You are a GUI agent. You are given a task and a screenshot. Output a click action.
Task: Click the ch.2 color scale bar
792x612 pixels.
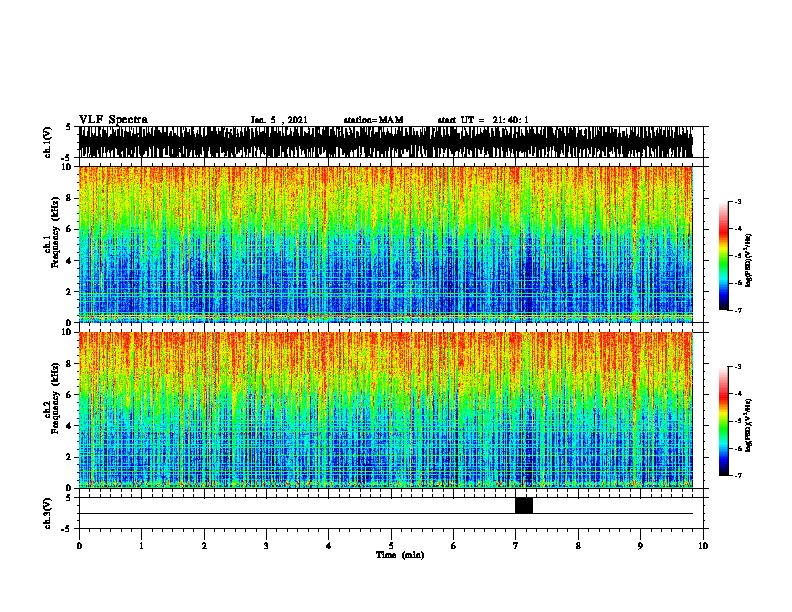(x=724, y=421)
